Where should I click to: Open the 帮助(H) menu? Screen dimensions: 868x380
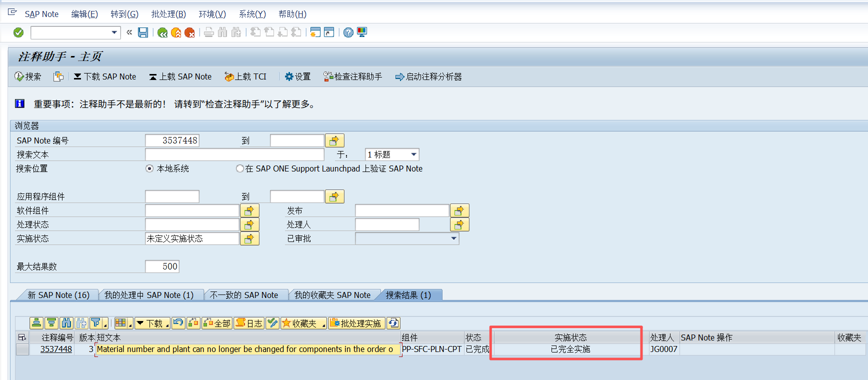(x=292, y=14)
